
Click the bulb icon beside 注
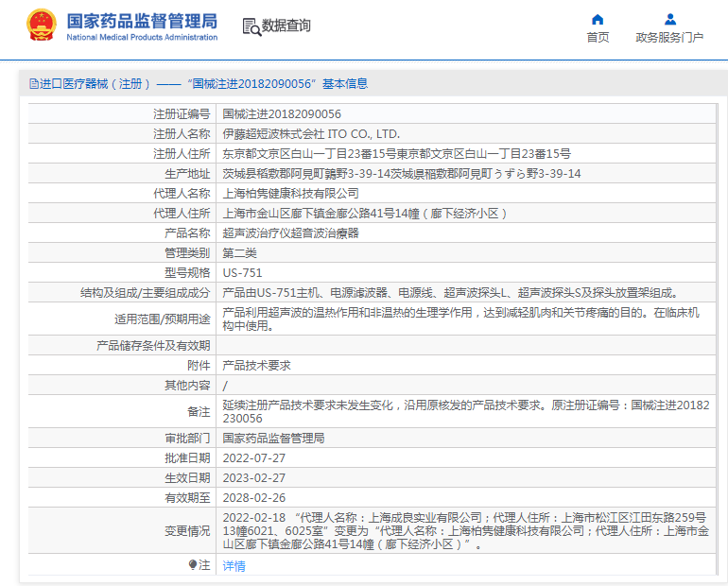(193, 564)
